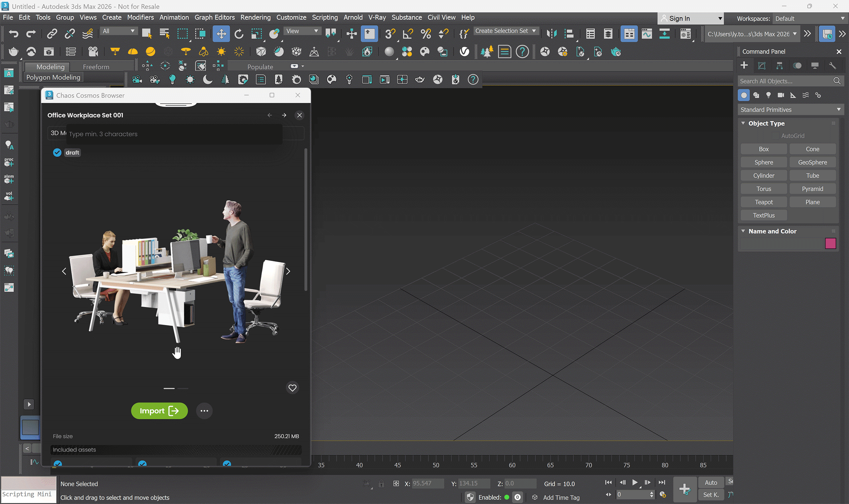Switch to the Freeform ribbon tab

(96, 67)
